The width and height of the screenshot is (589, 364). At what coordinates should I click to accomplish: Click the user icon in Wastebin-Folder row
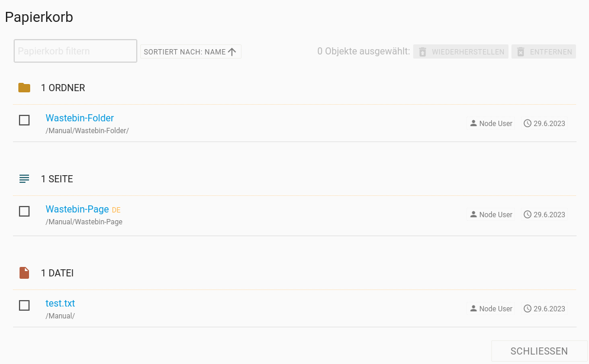(474, 124)
